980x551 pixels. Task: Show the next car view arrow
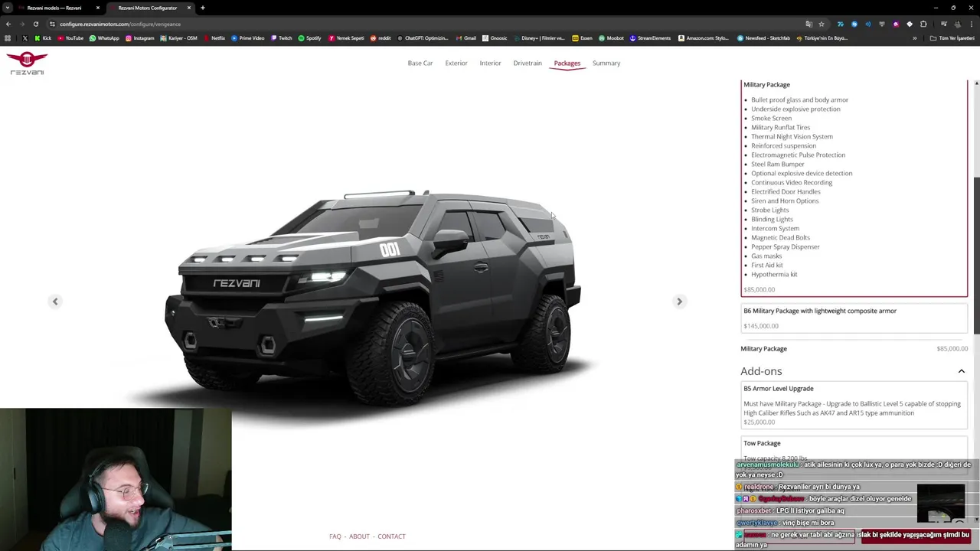(679, 302)
